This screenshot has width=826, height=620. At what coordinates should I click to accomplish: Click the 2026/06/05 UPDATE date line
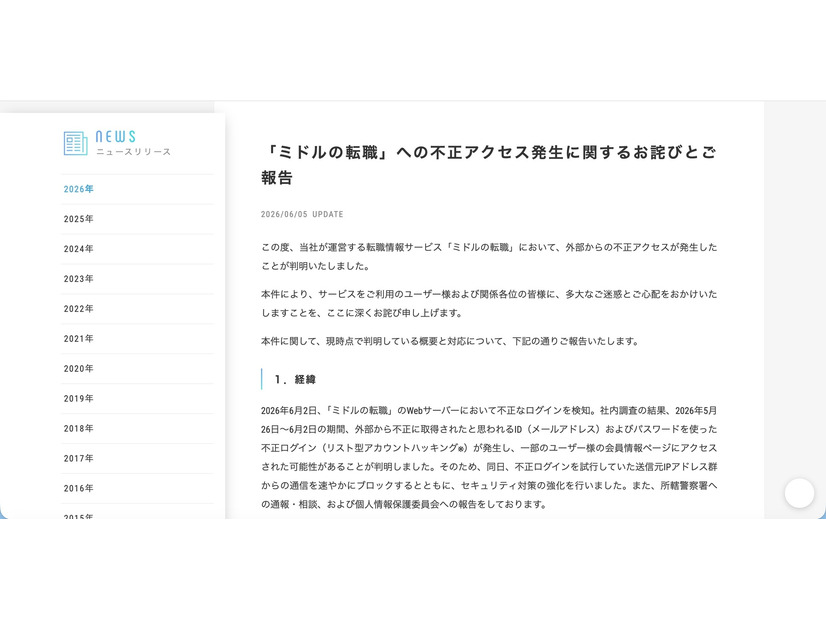(x=302, y=214)
